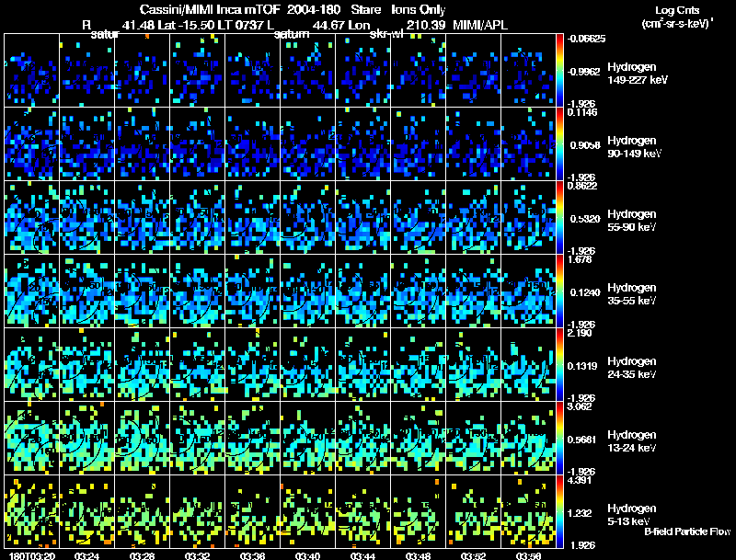Click the Hydrogen 5-13 keV color bar
Image resolution: width=736 pixels, height=560 pixels.
pyautogui.click(x=559, y=511)
